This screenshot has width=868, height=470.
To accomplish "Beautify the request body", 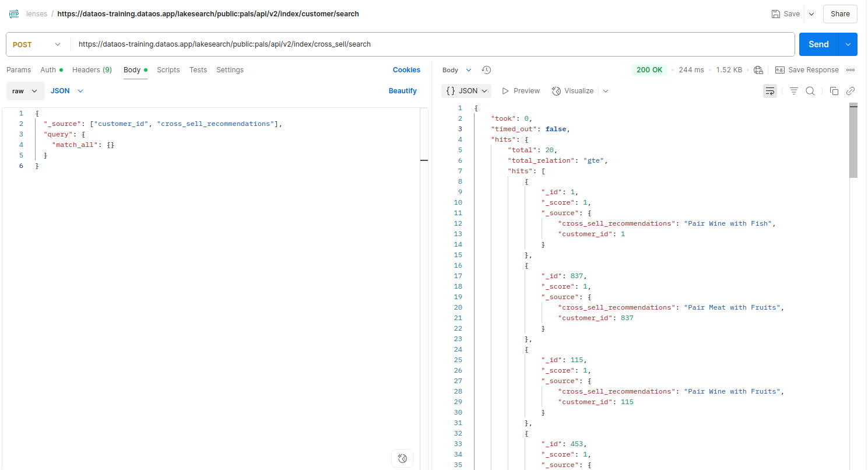I will click(403, 91).
